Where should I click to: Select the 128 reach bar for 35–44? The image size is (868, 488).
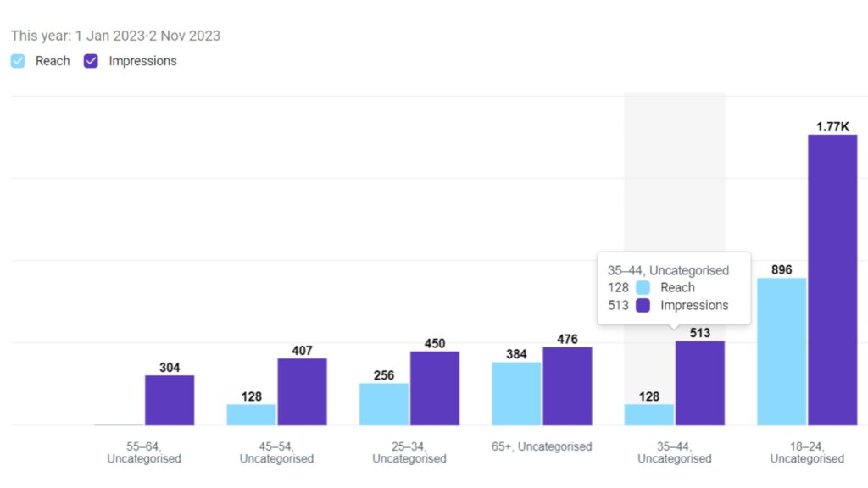pos(648,415)
